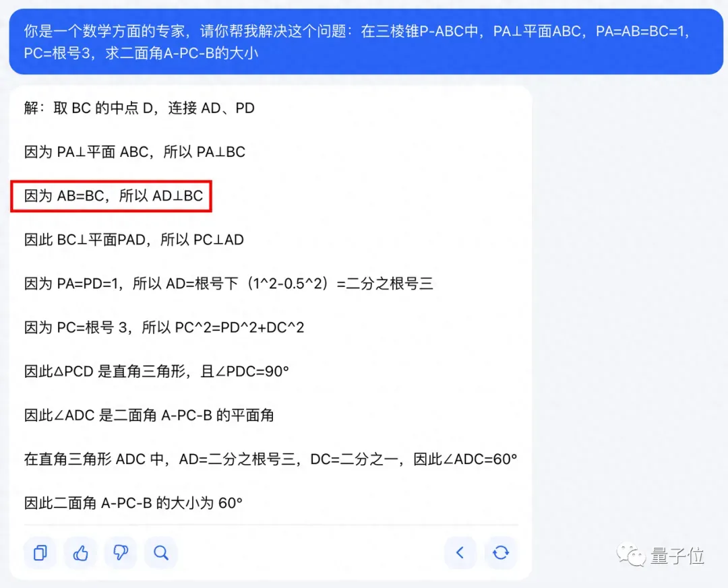This screenshot has height=588, width=728.
Task: Copy the answer with the copy icon
Action: click(40, 553)
